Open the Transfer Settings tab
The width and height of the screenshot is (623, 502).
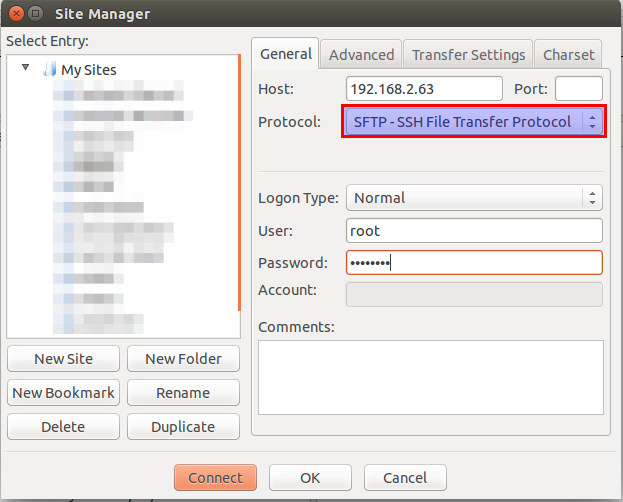pos(468,54)
